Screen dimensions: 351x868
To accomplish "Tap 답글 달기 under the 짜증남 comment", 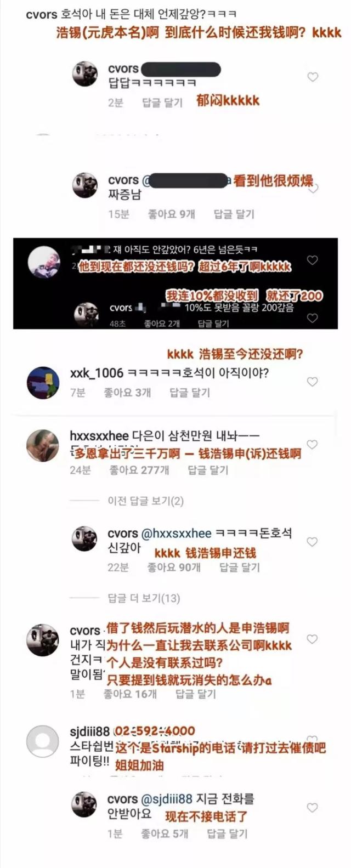I will pos(234,214).
